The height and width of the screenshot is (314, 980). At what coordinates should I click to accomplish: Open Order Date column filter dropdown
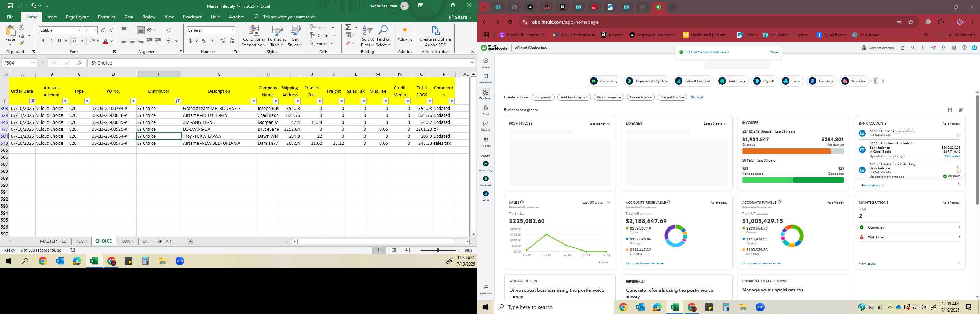32,101
